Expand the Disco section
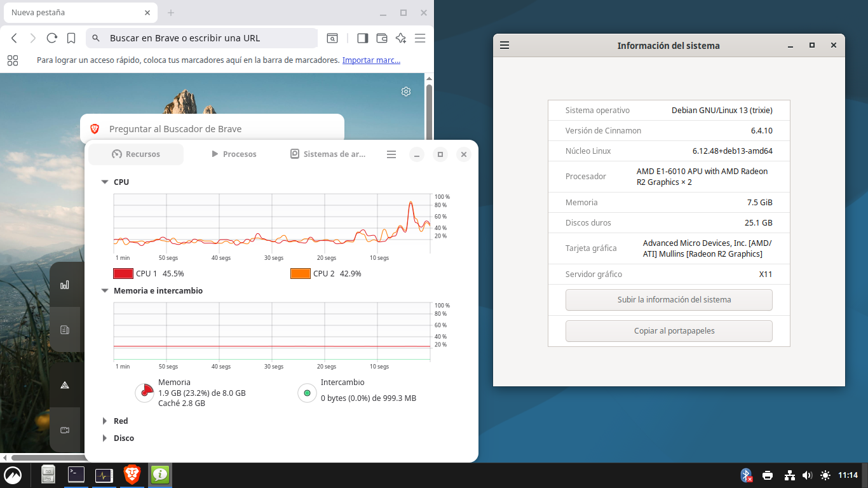 (105, 438)
